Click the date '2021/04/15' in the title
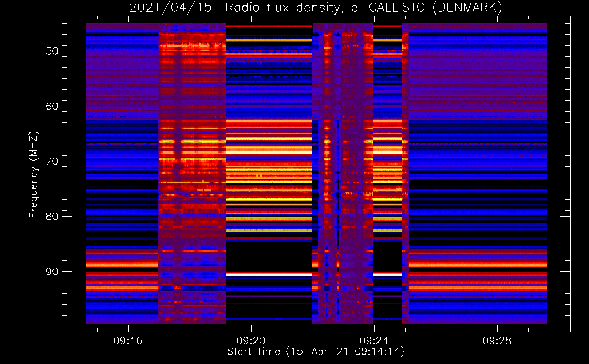This screenshot has height=364, width=589. (170, 8)
